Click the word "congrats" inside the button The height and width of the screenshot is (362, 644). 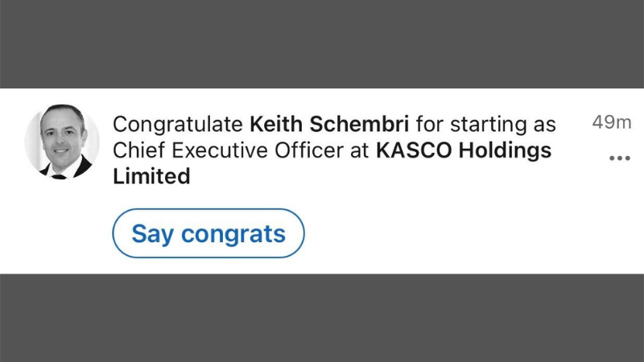coord(233,234)
